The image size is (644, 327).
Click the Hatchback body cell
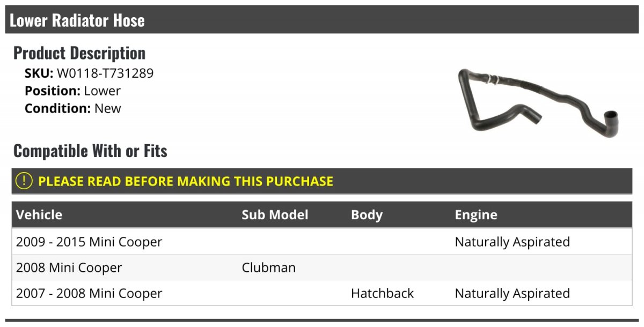pyautogui.click(x=382, y=294)
